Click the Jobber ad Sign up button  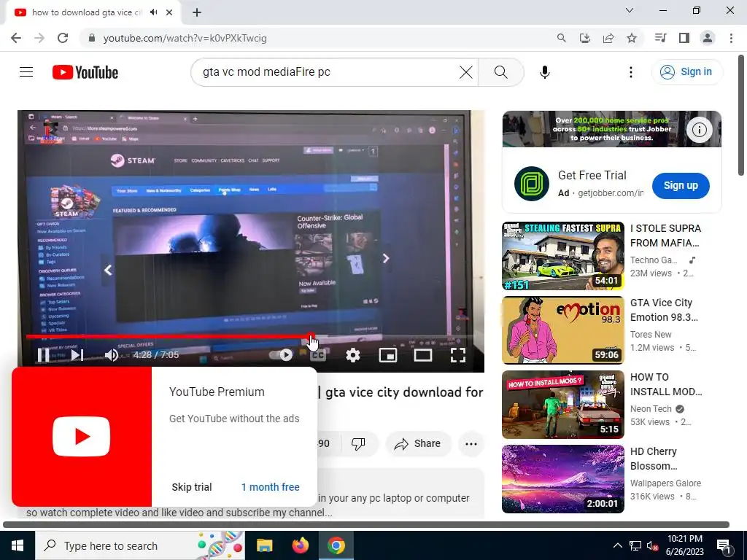click(x=681, y=186)
